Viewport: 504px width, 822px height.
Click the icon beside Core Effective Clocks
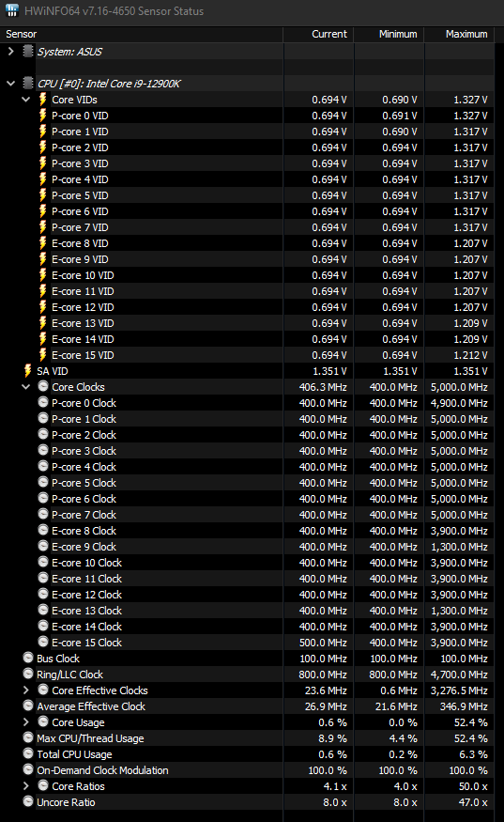click(43, 690)
